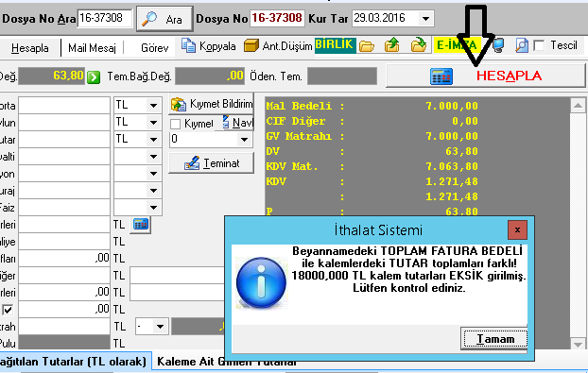Toggle the Tescil checkbox
Image resolution: width=588 pixels, height=373 pixels.
click(539, 46)
